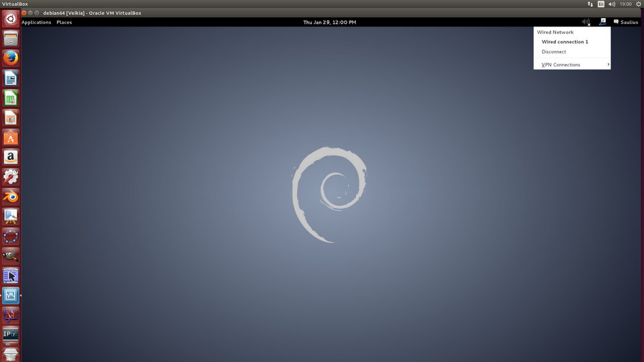The height and width of the screenshot is (362, 644).
Task: Open Firefox from the launcher
Action: point(10,59)
